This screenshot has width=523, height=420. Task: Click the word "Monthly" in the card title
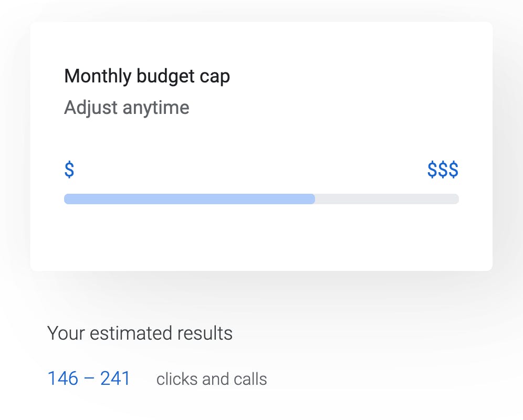click(98, 77)
